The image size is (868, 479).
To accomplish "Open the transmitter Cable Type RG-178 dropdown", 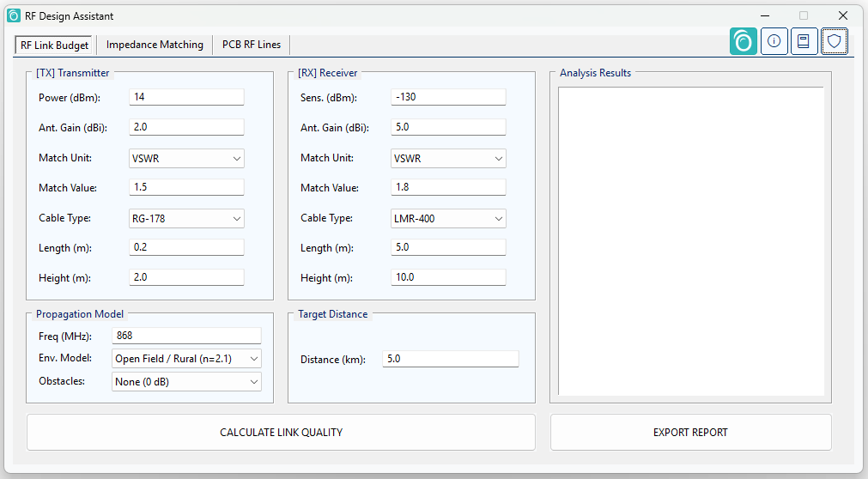I will 186,219.
